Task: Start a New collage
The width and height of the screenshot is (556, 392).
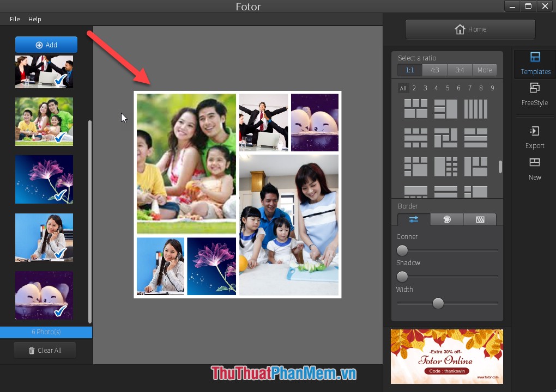Action: click(x=534, y=169)
